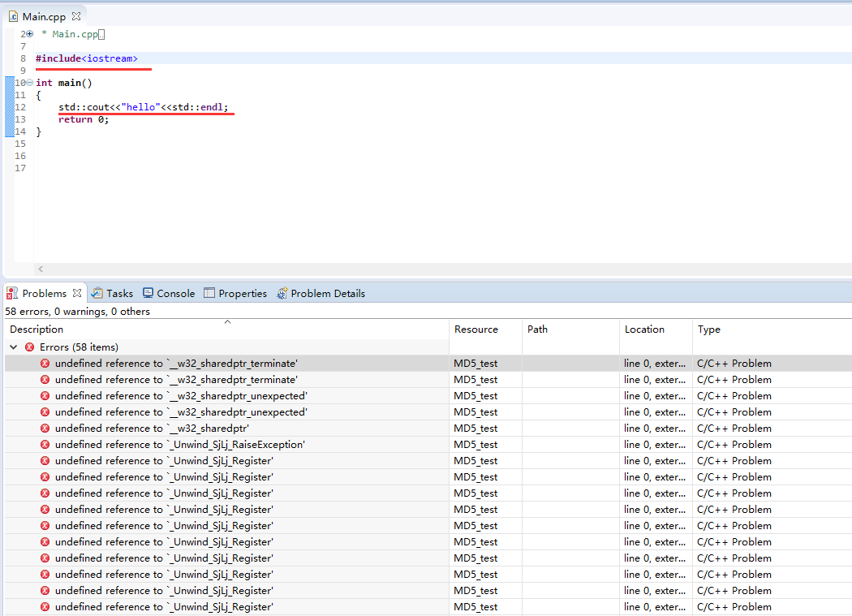Close the Main.cpp editor tab

pos(76,16)
